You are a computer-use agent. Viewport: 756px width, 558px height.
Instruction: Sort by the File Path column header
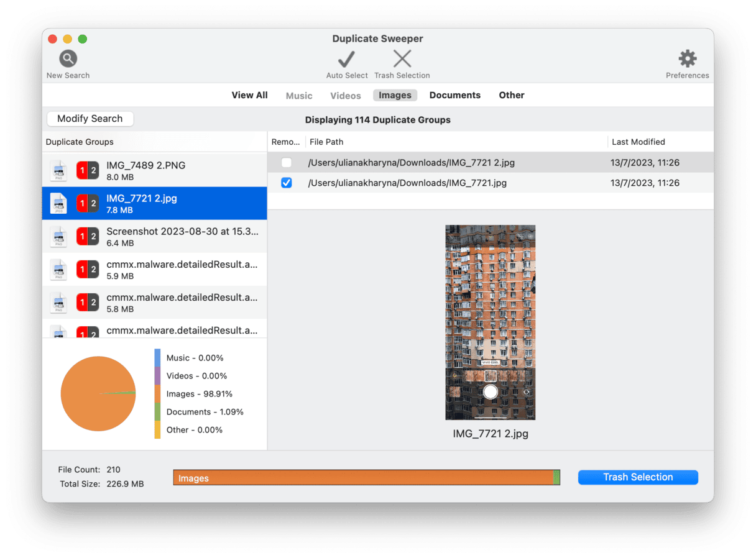click(x=326, y=142)
